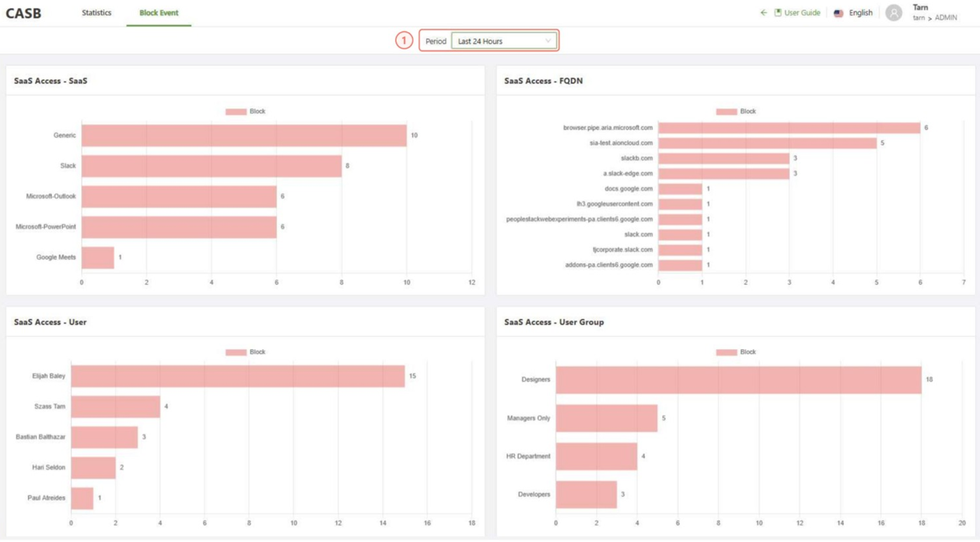Screen dimensions: 980x542
Task: Toggle Block legend in SaaS Access - User chart
Action: (245, 352)
